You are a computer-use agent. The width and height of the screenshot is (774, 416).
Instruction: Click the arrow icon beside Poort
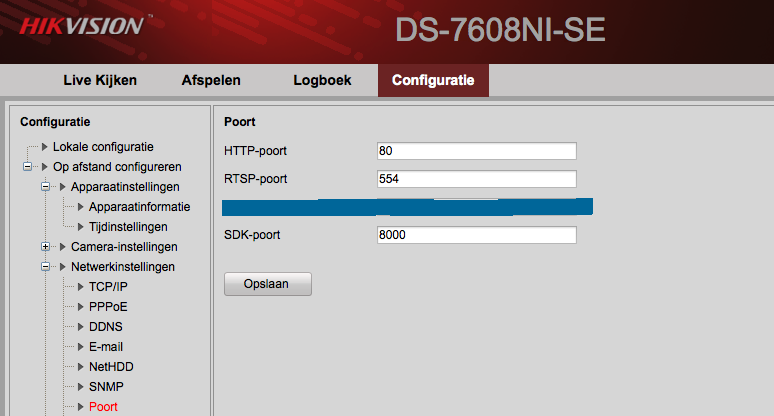80,407
